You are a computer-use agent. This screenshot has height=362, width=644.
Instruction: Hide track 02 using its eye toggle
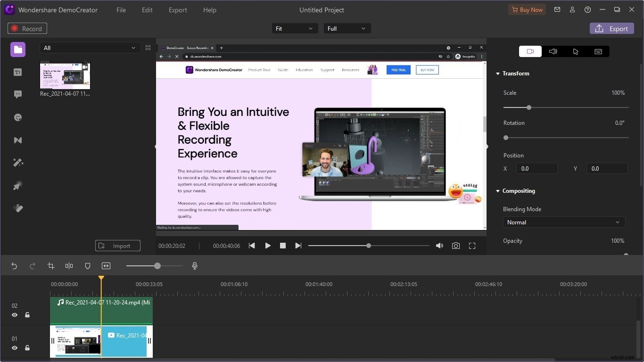click(x=15, y=315)
